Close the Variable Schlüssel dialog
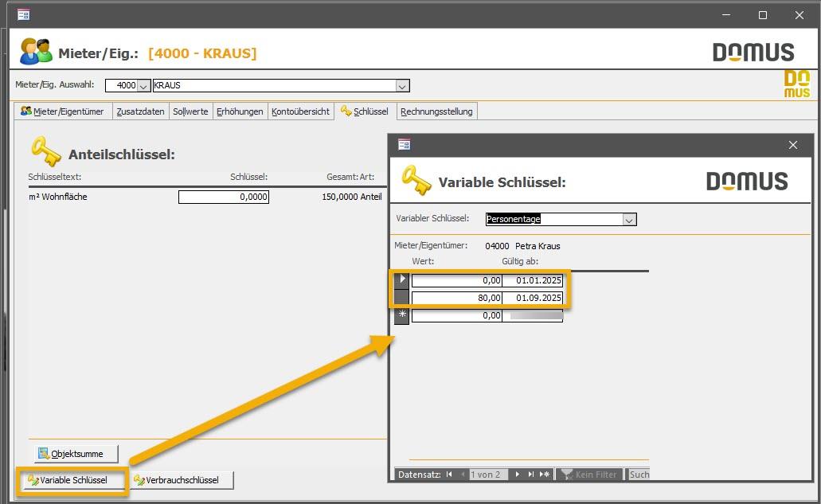 point(792,145)
